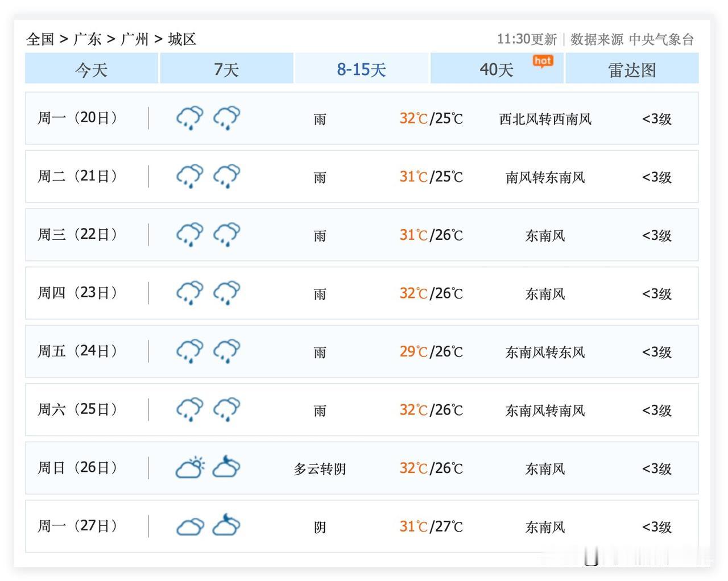Click temperature 31℃/25℃ on 21日

(431, 177)
